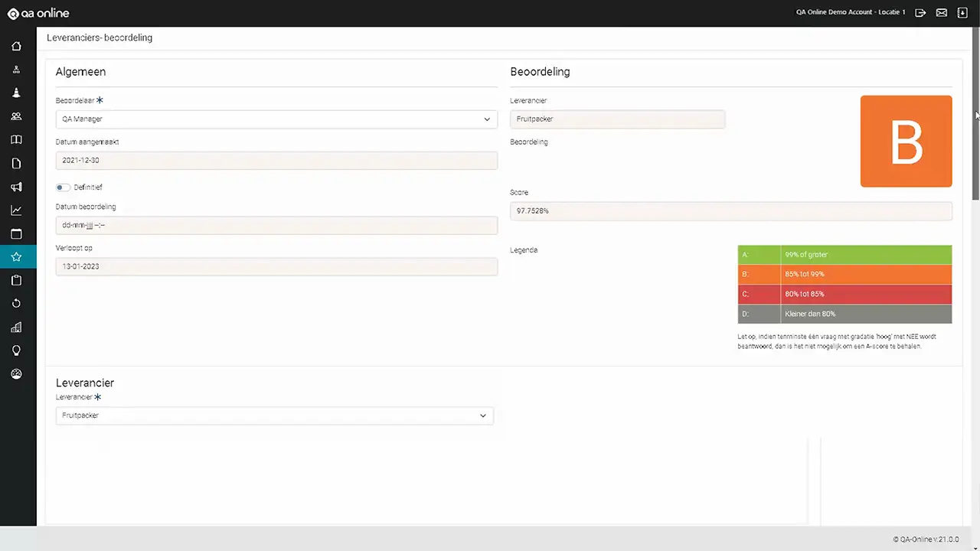Click the QA Online Demo Account label

click(x=851, y=12)
